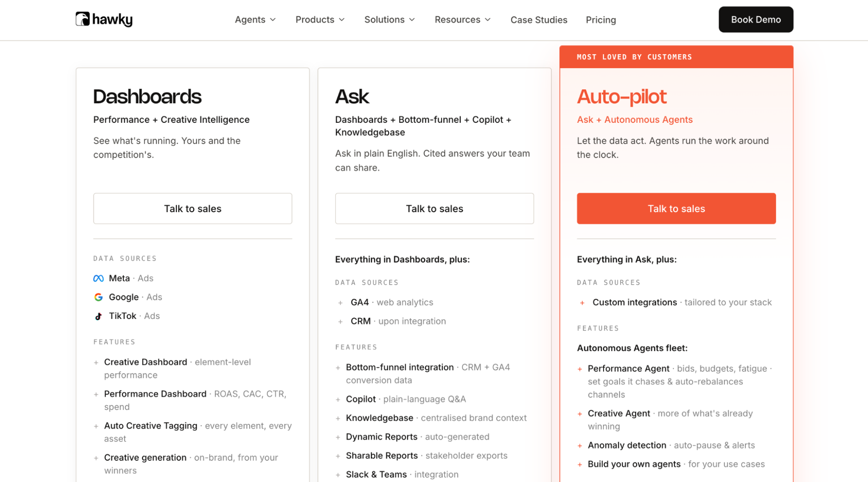Open the Solutions dropdown chevron
This screenshot has height=482, width=868.
point(412,20)
